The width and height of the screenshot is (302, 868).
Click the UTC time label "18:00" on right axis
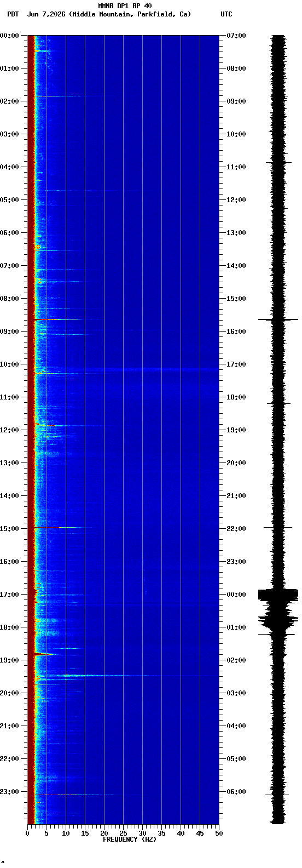(236, 397)
